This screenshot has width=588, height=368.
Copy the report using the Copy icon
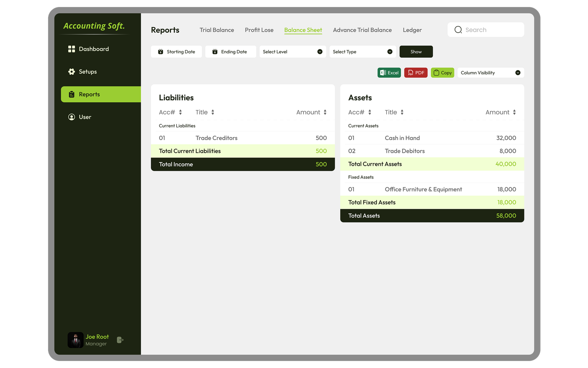437,72
